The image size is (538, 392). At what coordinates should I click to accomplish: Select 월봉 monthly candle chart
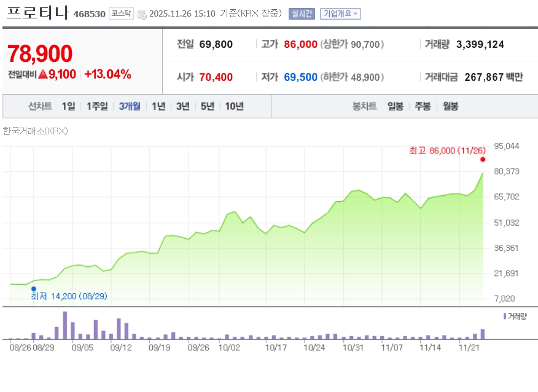click(x=450, y=106)
